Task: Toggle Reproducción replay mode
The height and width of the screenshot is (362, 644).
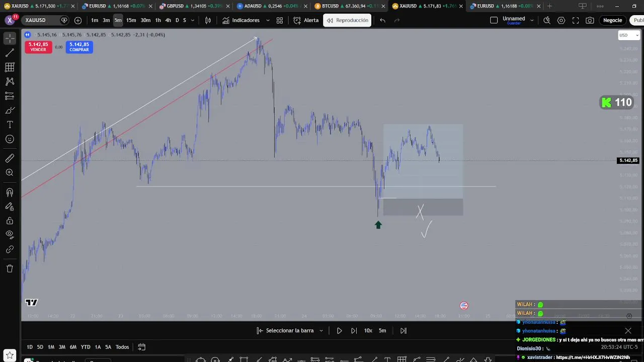Action: [347, 20]
